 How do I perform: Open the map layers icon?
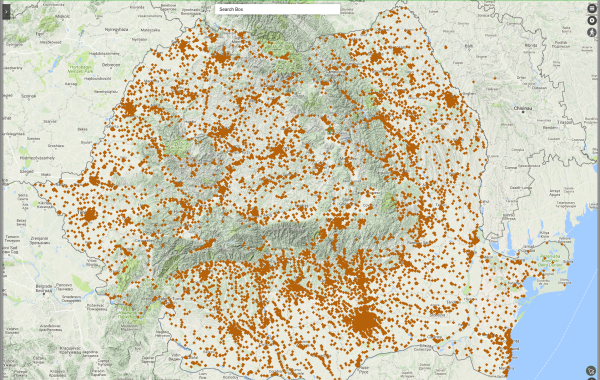[x=592, y=8]
